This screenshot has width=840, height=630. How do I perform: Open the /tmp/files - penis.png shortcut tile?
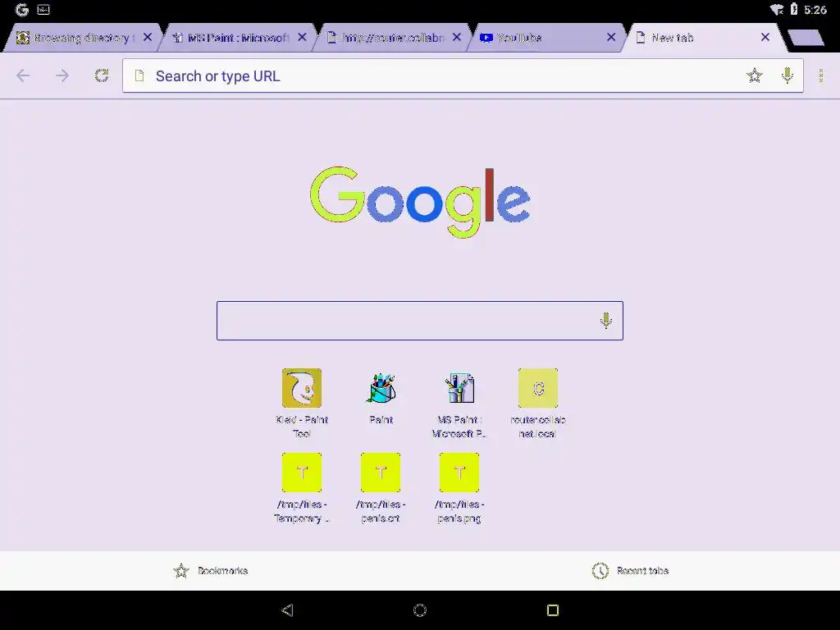(x=459, y=488)
